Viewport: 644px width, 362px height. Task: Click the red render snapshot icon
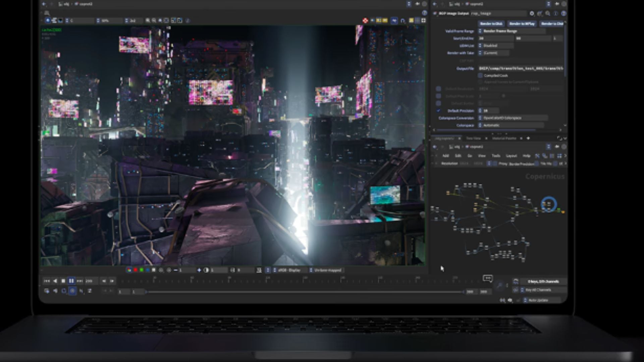(365, 21)
